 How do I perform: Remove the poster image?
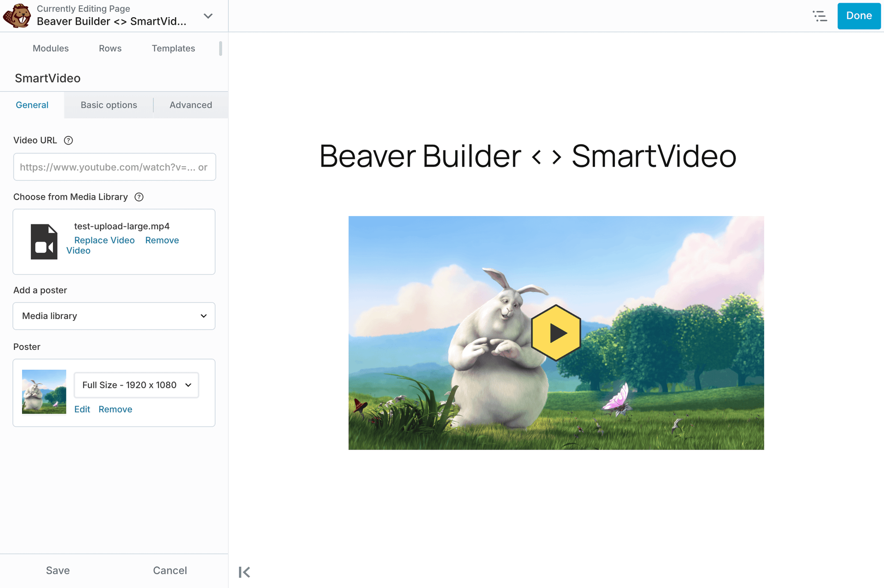pyautogui.click(x=115, y=409)
